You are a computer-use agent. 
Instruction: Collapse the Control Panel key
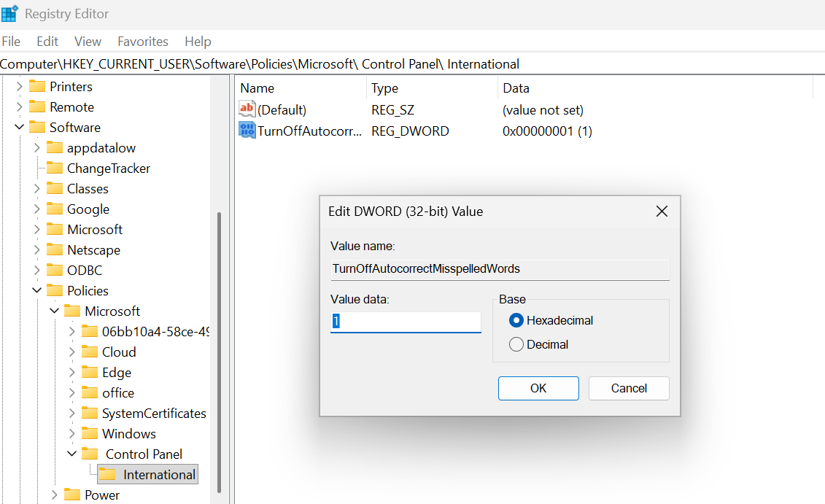coord(72,454)
